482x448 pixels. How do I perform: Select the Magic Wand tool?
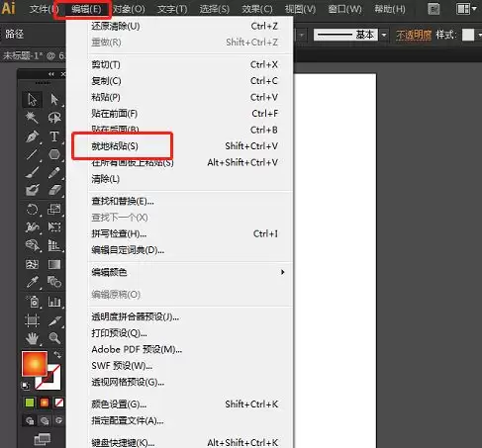point(32,118)
